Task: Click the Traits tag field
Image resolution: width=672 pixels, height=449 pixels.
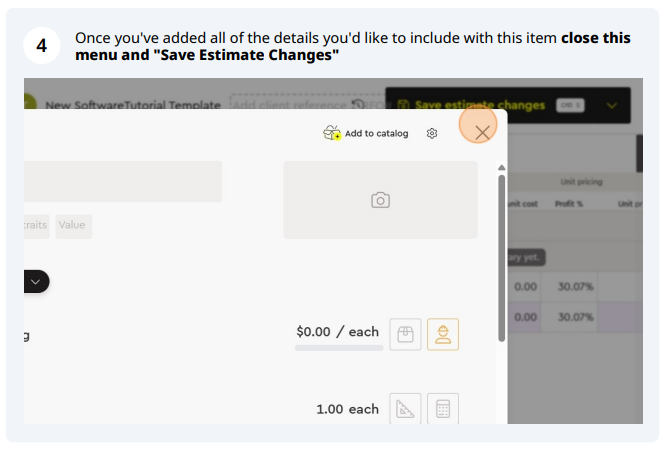Action: [x=36, y=226]
